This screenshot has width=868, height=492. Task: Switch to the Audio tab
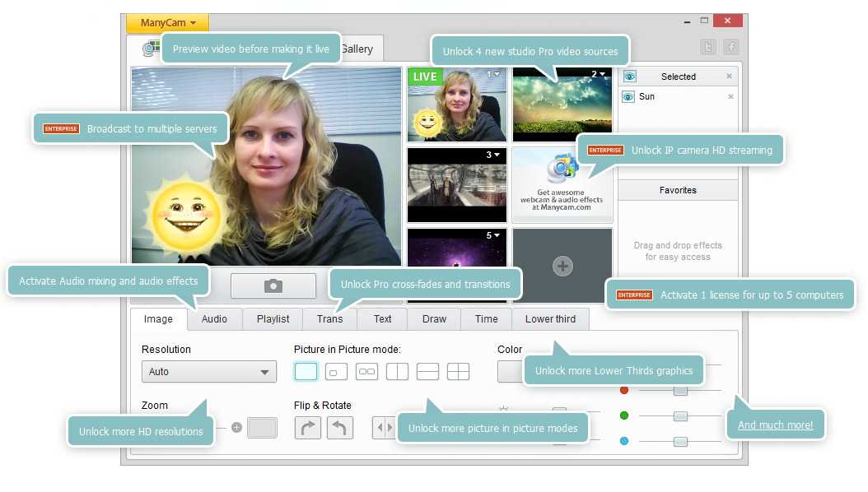click(214, 319)
